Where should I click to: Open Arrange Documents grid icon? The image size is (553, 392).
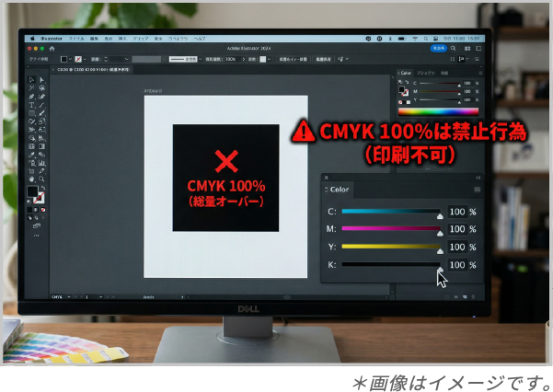tap(467, 49)
